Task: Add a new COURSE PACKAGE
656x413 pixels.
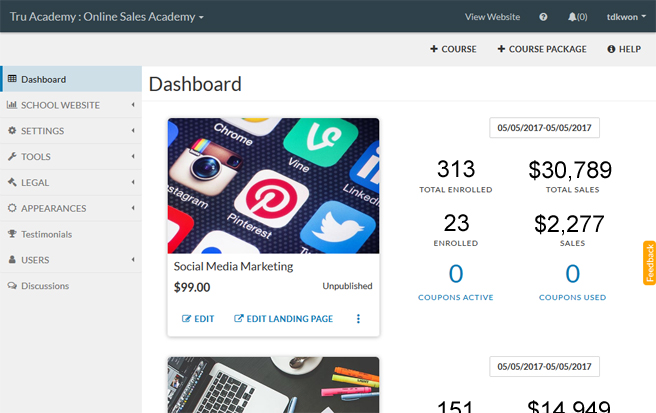Action: click(x=542, y=49)
